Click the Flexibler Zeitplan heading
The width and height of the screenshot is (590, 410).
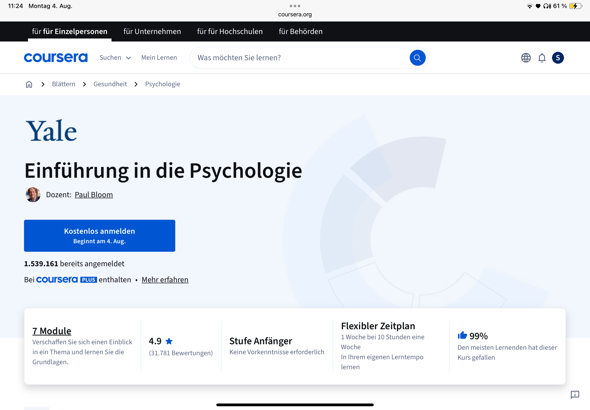pyautogui.click(x=378, y=326)
